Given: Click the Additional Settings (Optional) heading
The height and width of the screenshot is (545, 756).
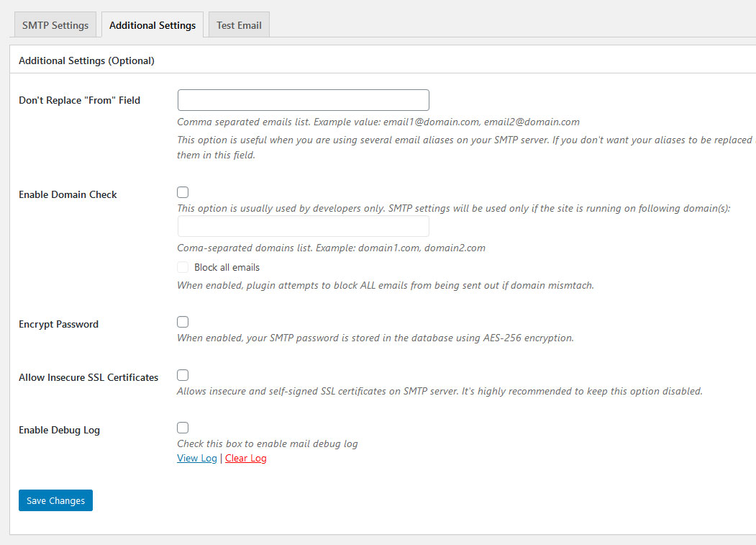Looking at the screenshot, I should (x=86, y=60).
